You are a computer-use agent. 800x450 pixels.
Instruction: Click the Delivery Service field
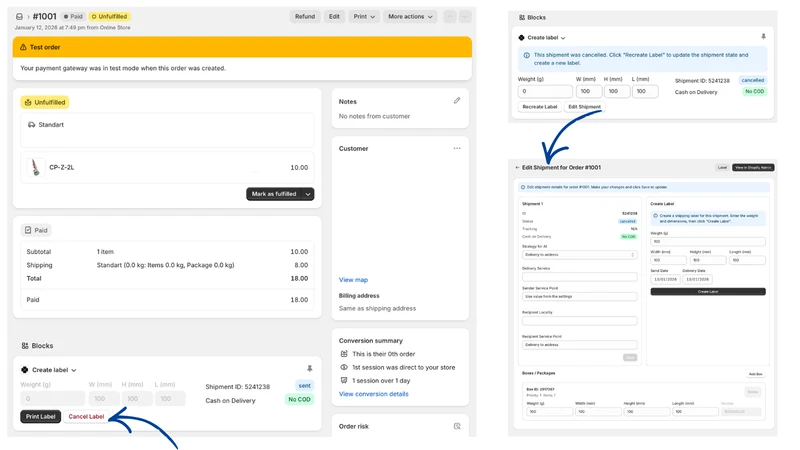pyautogui.click(x=579, y=277)
